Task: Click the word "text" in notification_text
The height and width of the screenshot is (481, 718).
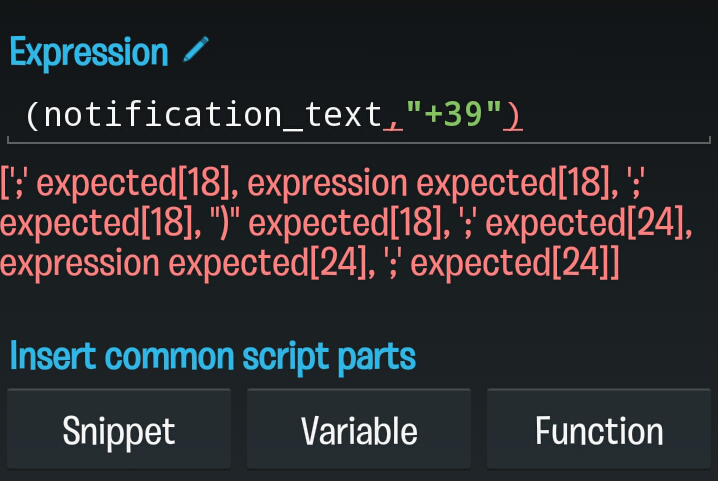Action: [343, 115]
